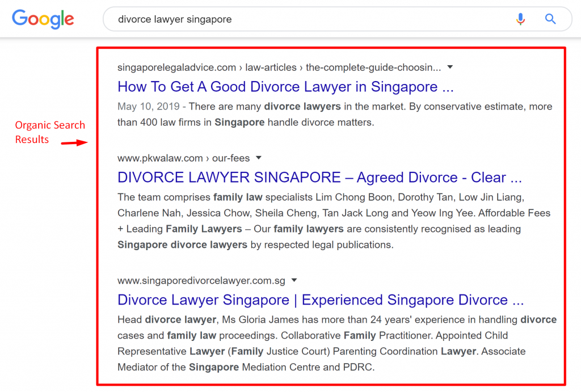Click snippet text naming Lim Chong Boon
Viewport: 581px width, 392px height.
click(321, 197)
